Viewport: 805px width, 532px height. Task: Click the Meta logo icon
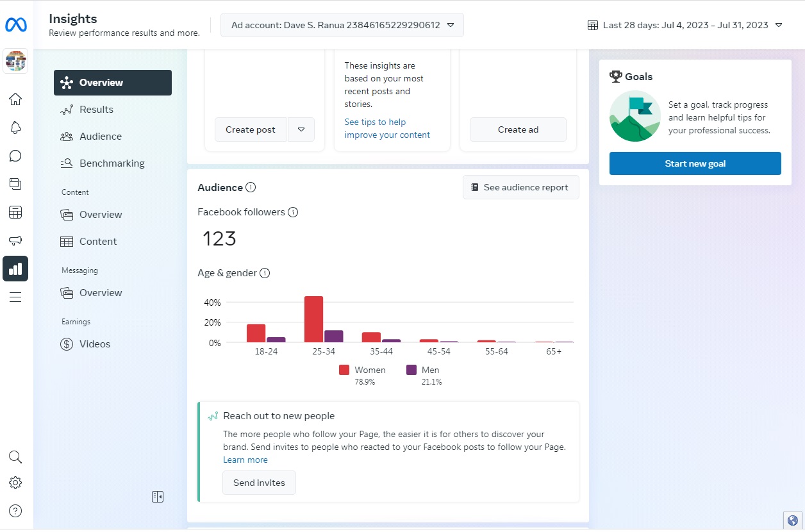(15, 25)
